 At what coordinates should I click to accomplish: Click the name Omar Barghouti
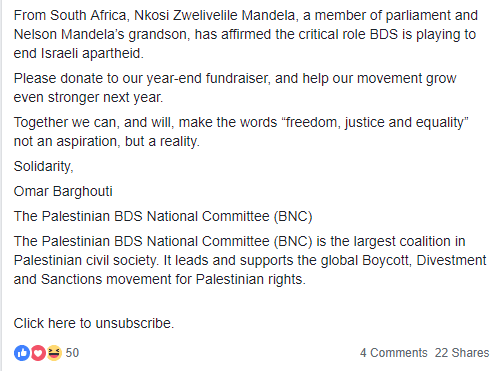coord(63,191)
